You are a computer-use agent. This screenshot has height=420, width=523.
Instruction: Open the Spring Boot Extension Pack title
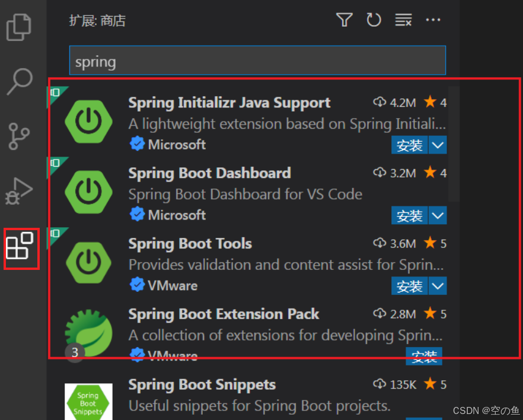click(x=224, y=314)
